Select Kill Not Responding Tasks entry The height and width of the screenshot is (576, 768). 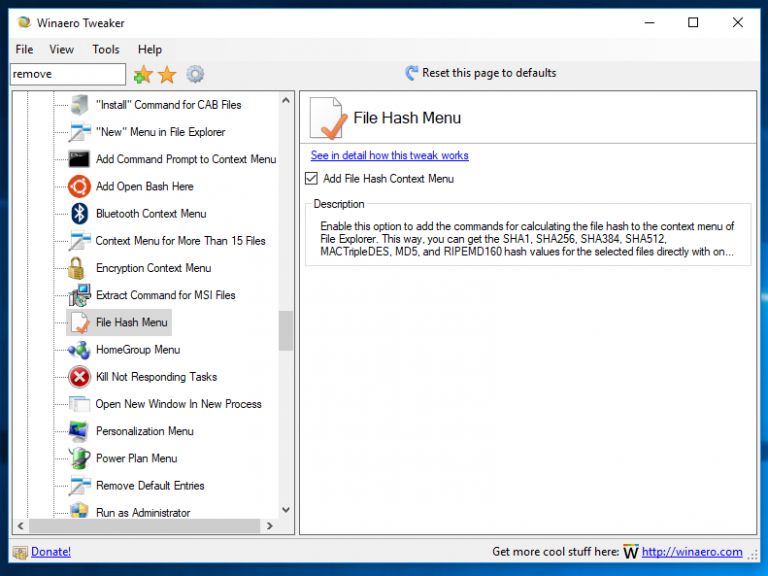pos(156,377)
